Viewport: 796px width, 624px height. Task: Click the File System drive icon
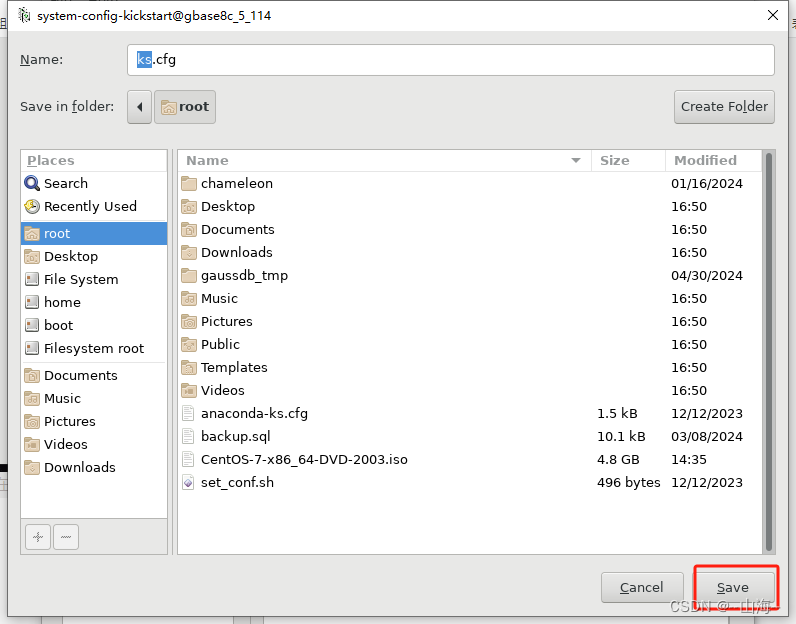point(32,279)
